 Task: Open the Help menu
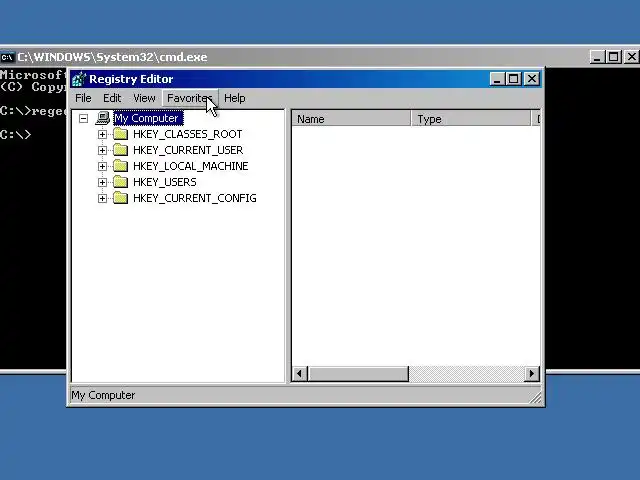[x=235, y=98]
